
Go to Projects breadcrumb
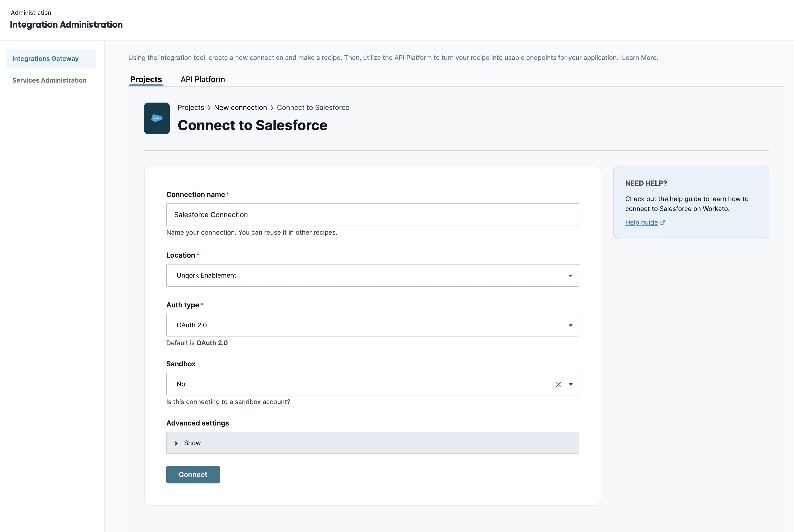(191, 107)
